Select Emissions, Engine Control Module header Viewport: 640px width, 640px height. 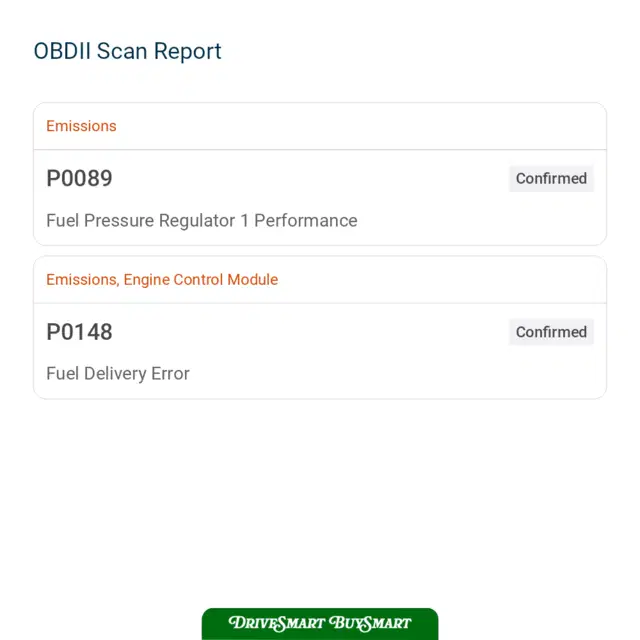pyautogui.click(x=162, y=280)
